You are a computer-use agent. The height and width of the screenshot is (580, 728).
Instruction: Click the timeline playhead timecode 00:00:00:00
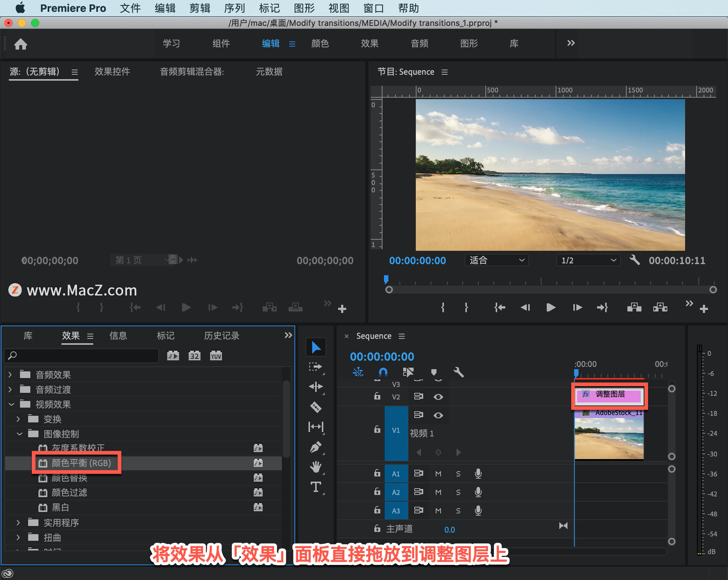pyautogui.click(x=382, y=357)
